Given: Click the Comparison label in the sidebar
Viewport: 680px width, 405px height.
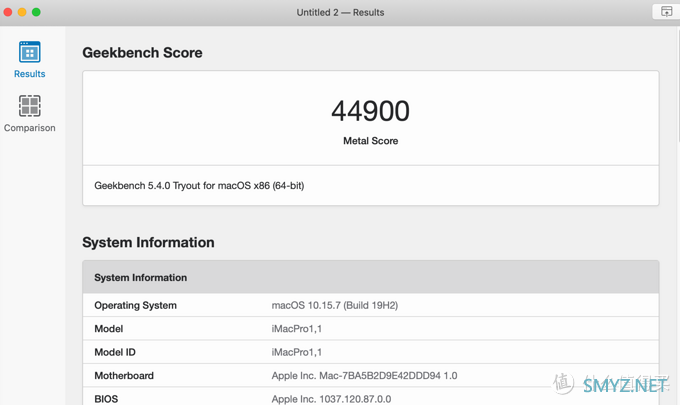Looking at the screenshot, I should click(29, 128).
